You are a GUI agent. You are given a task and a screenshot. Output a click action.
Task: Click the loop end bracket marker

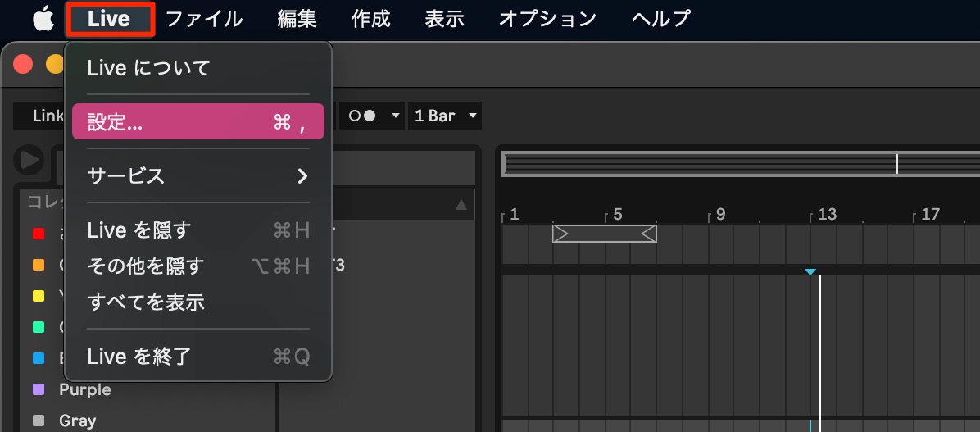click(x=649, y=234)
